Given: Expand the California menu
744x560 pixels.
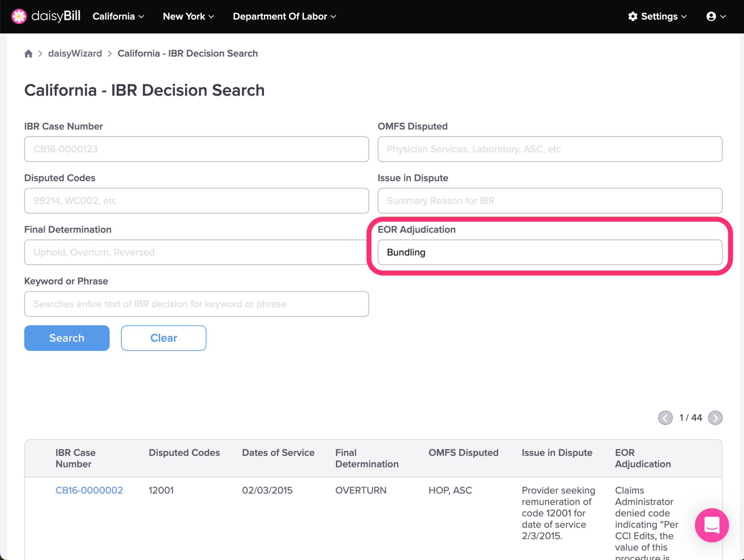Looking at the screenshot, I should pos(118,16).
